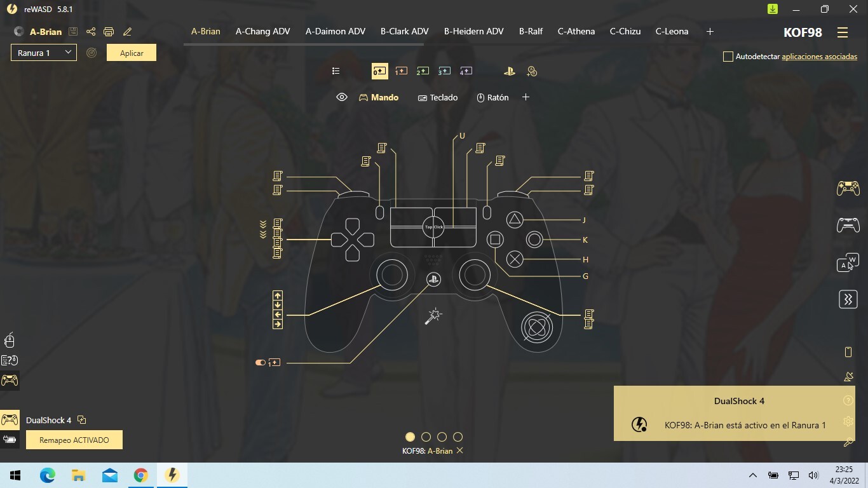868x488 pixels.
Task: Select the PlayStation virtual controller icon
Action: coord(509,71)
